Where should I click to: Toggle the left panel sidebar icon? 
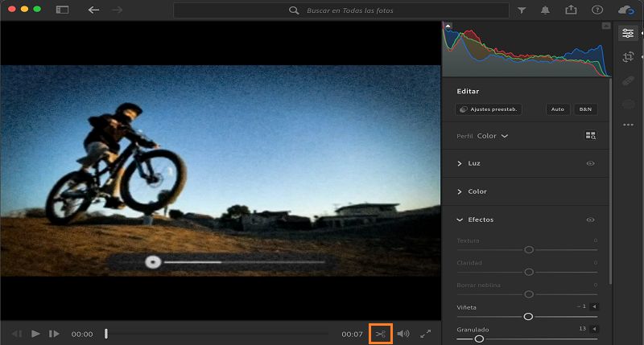(x=62, y=10)
